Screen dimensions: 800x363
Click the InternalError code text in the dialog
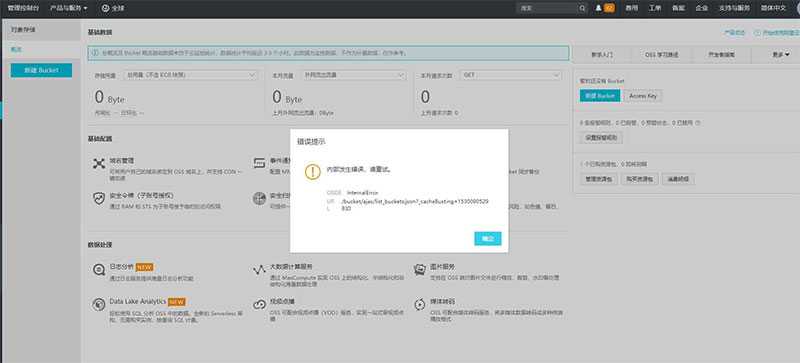point(363,192)
